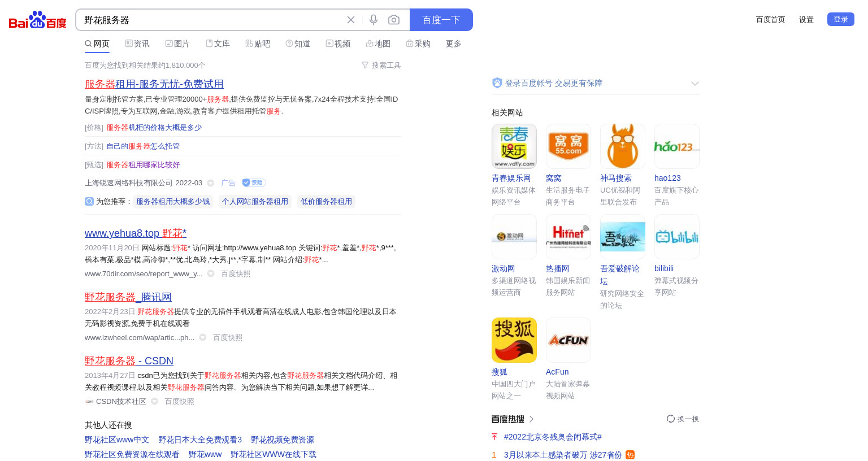
Task: Expand the 更多 search categories menu
Action: point(454,44)
